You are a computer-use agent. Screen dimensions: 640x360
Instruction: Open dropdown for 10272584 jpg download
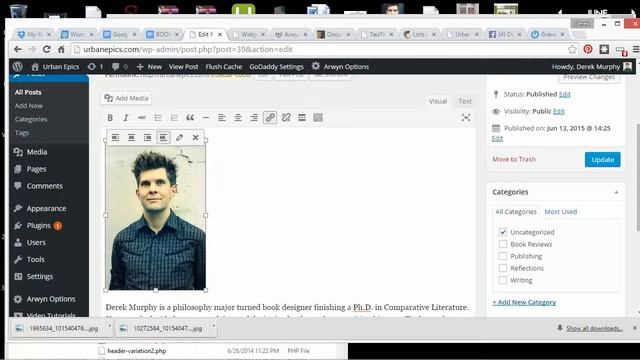click(x=213, y=326)
